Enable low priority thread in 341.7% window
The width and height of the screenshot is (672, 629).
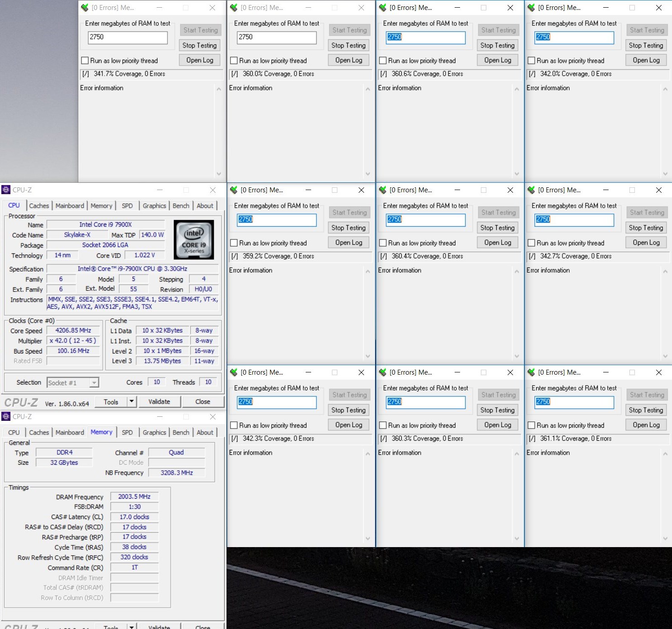tap(85, 60)
